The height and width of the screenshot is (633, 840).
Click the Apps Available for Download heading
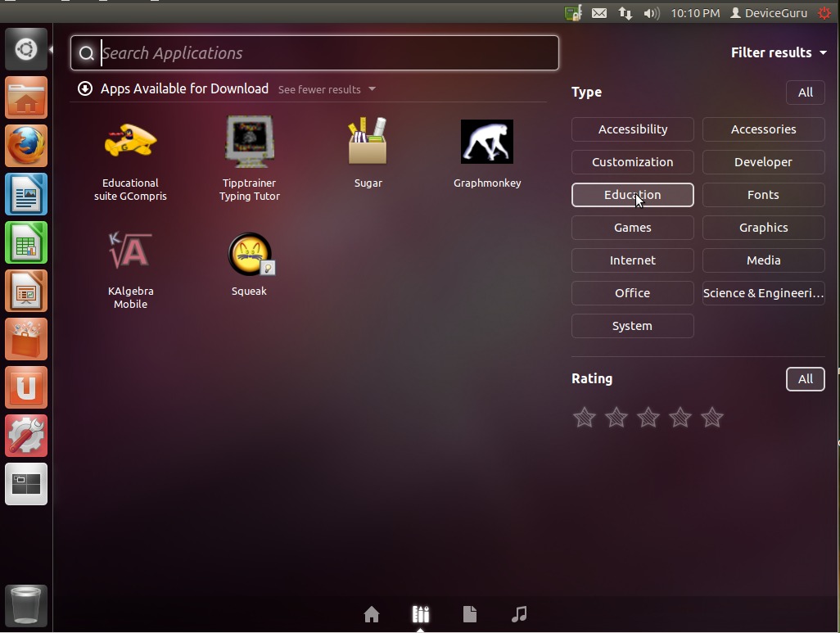[184, 88]
